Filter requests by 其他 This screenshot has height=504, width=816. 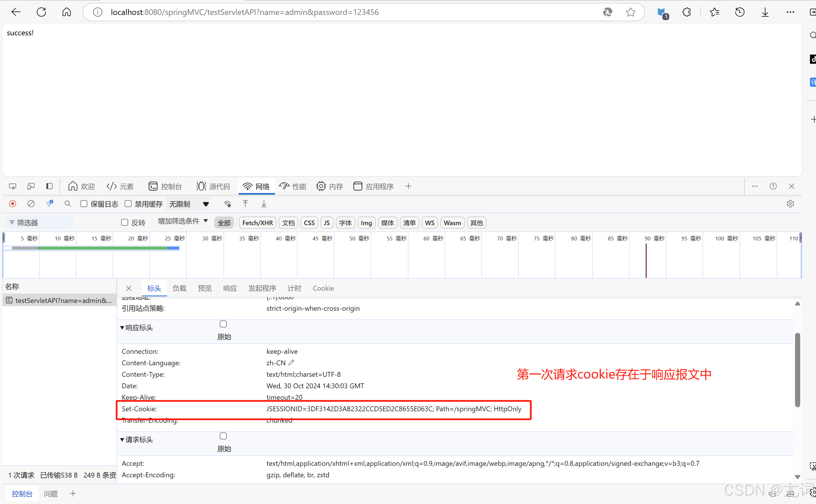pyautogui.click(x=476, y=223)
